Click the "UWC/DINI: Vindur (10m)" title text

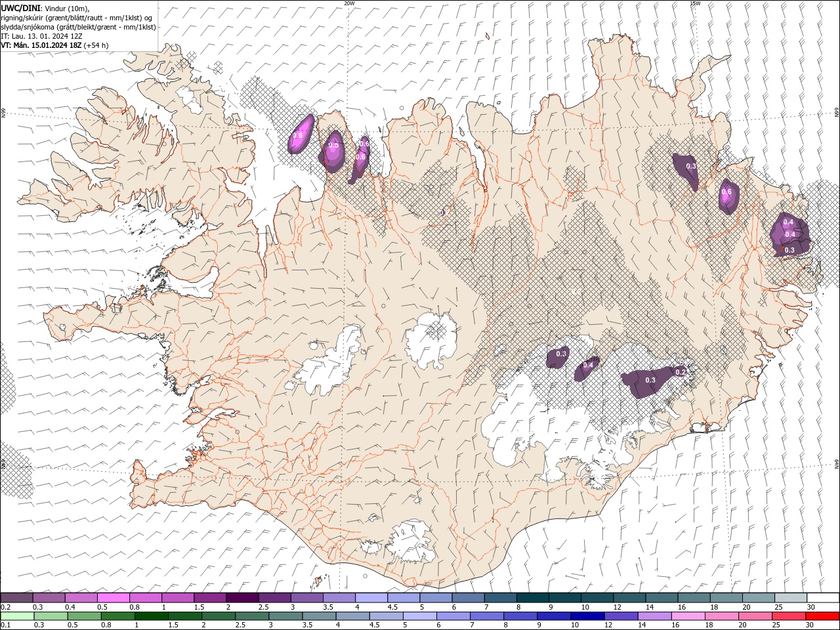(45, 8)
